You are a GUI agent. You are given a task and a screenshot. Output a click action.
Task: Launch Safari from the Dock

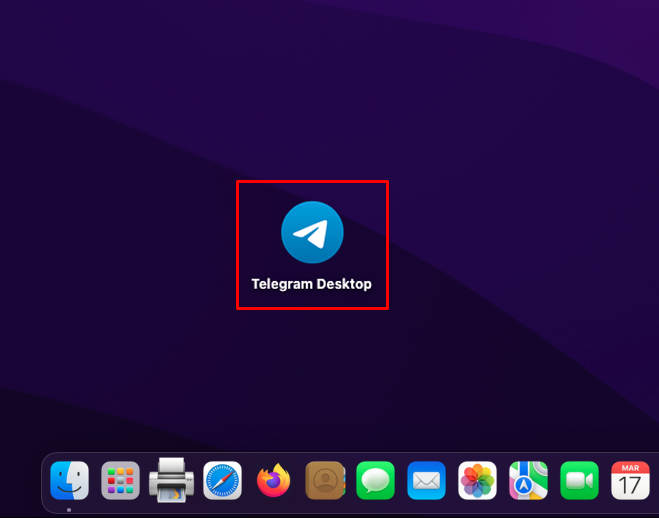[x=222, y=481]
